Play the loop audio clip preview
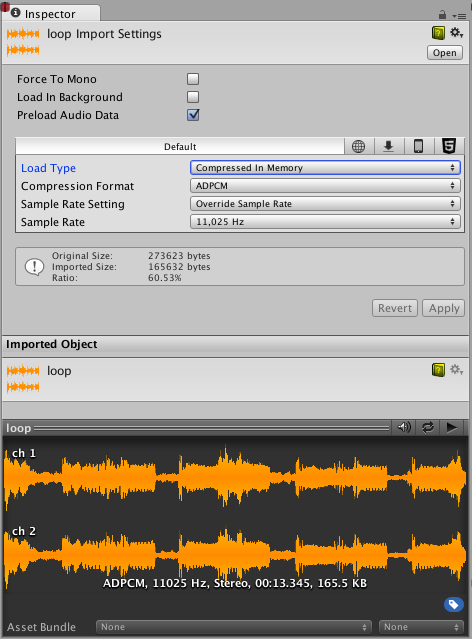This screenshot has width=472, height=639. [452, 427]
